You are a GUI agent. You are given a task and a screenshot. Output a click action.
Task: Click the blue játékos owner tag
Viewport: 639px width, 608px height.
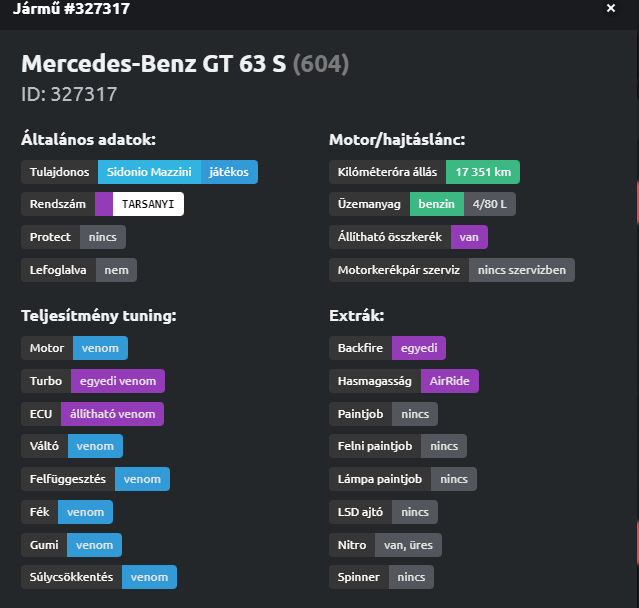(x=229, y=172)
